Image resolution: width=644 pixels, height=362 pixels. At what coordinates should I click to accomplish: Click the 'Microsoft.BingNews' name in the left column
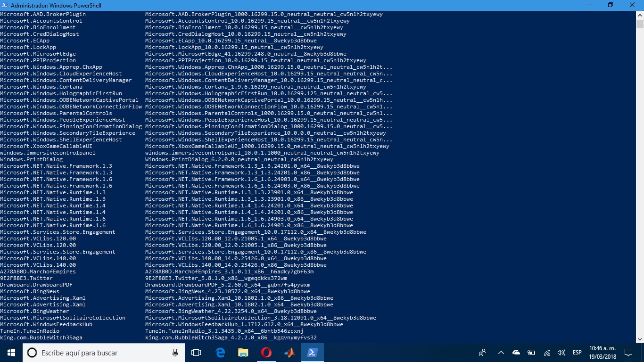tap(30, 291)
